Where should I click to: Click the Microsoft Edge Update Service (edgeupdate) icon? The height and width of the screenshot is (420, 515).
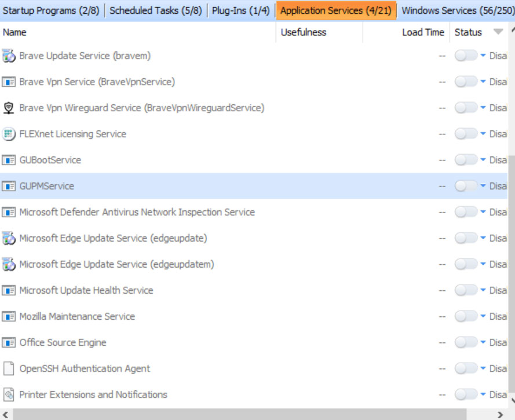pyautogui.click(x=9, y=238)
